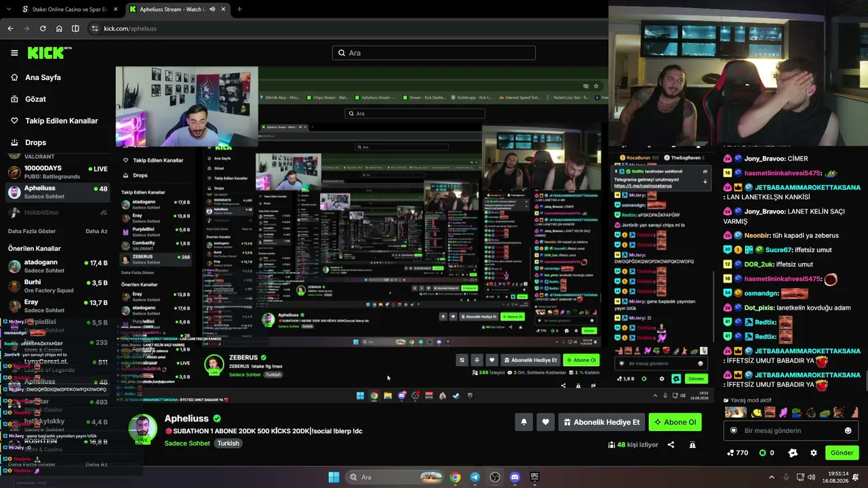Open Drops in the sidebar
This screenshot has width=868, height=488.
tap(35, 142)
